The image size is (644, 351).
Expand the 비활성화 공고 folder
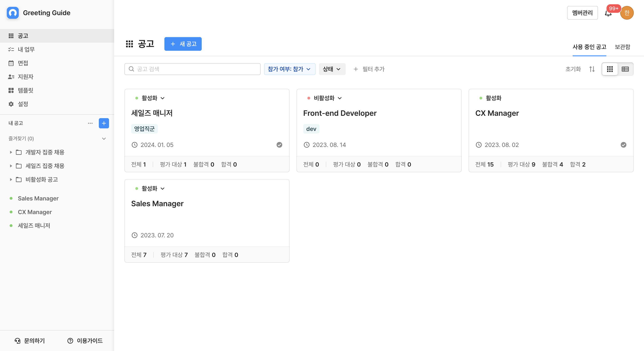[x=11, y=180]
